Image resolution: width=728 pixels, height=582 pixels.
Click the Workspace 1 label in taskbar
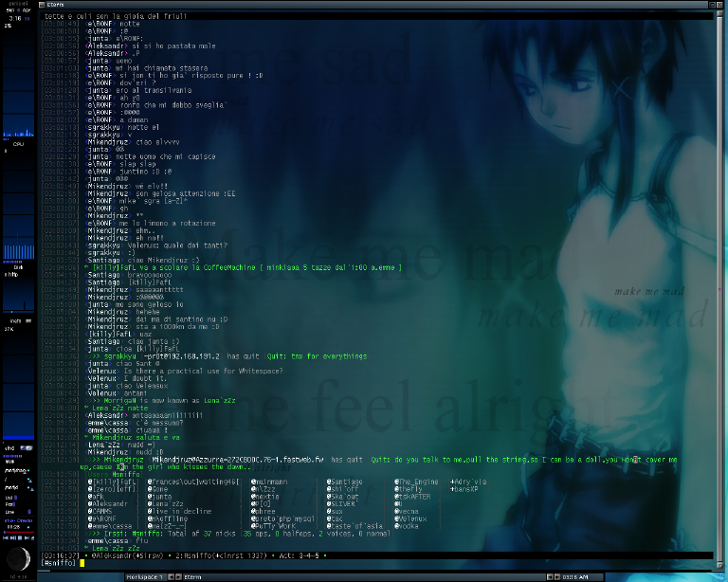click(144, 577)
